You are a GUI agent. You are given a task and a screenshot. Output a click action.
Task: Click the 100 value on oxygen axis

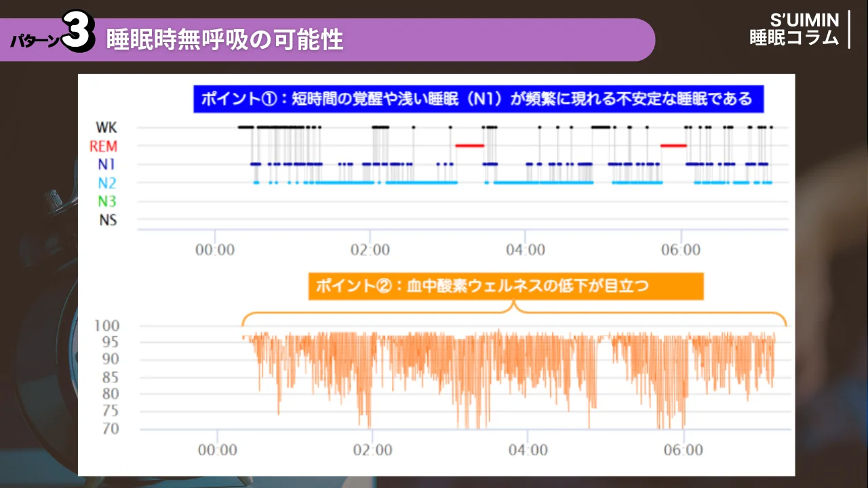(105, 326)
